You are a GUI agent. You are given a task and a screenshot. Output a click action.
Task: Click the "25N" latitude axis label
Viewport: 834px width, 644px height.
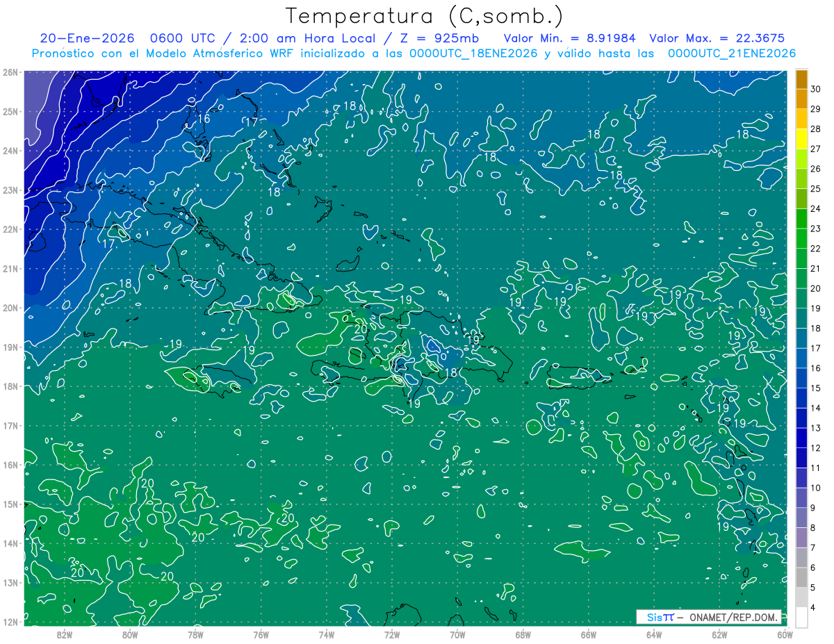[10, 111]
